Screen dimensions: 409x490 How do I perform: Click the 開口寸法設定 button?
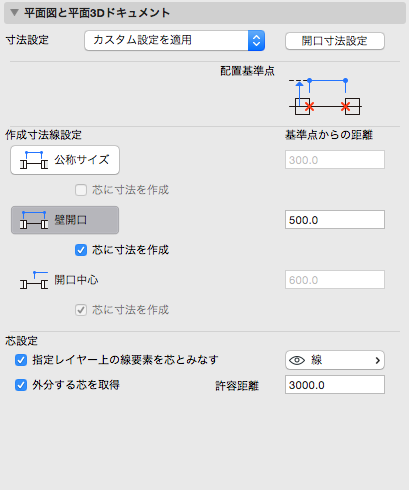click(x=335, y=41)
